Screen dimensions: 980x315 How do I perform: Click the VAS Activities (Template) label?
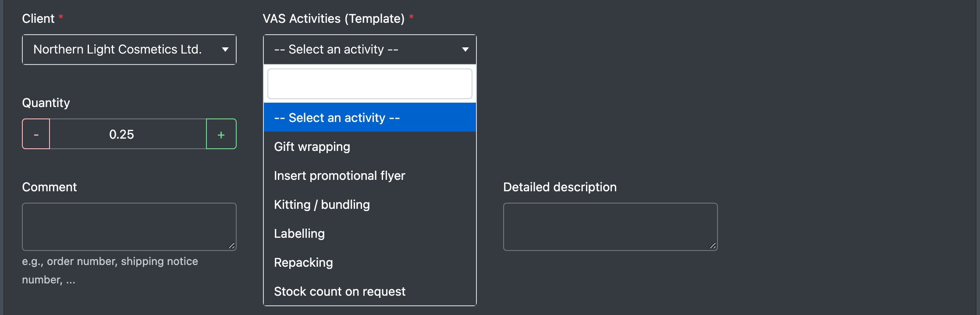(x=334, y=18)
